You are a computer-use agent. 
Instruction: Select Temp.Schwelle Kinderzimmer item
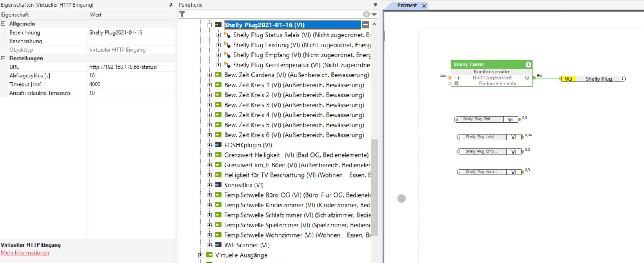pyautogui.click(x=297, y=205)
